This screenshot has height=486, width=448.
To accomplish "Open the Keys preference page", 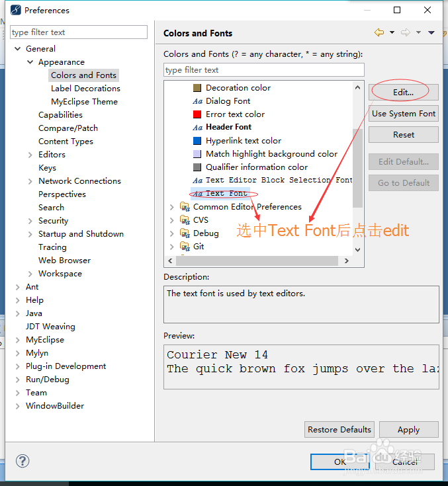I will point(47,168).
